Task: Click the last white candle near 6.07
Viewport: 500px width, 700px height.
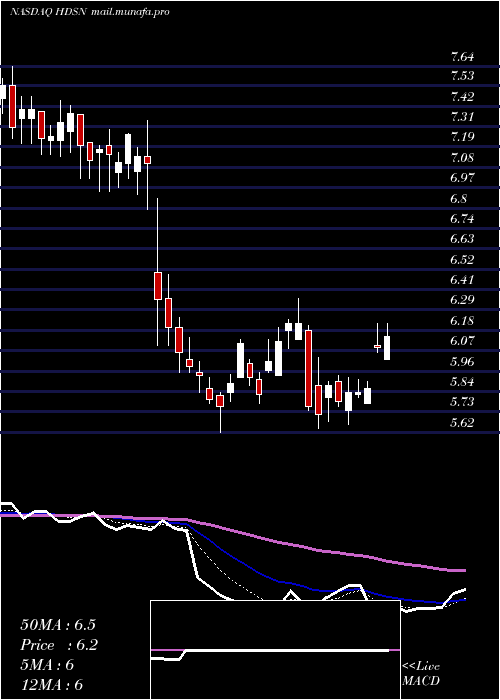Action: [x=387, y=348]
